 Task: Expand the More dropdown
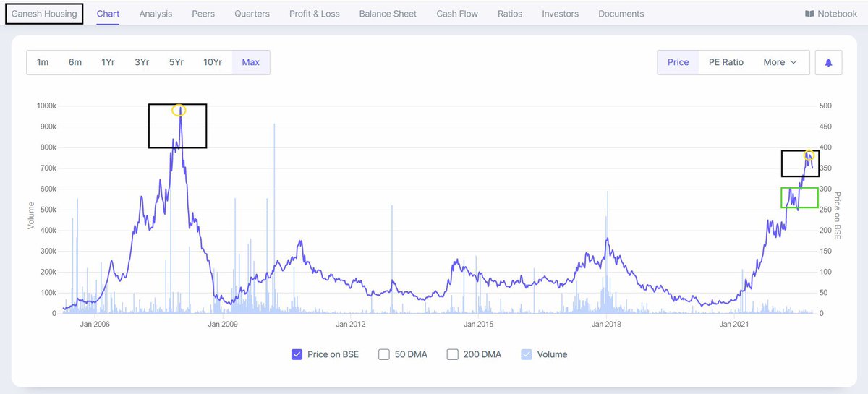(780, 62)
